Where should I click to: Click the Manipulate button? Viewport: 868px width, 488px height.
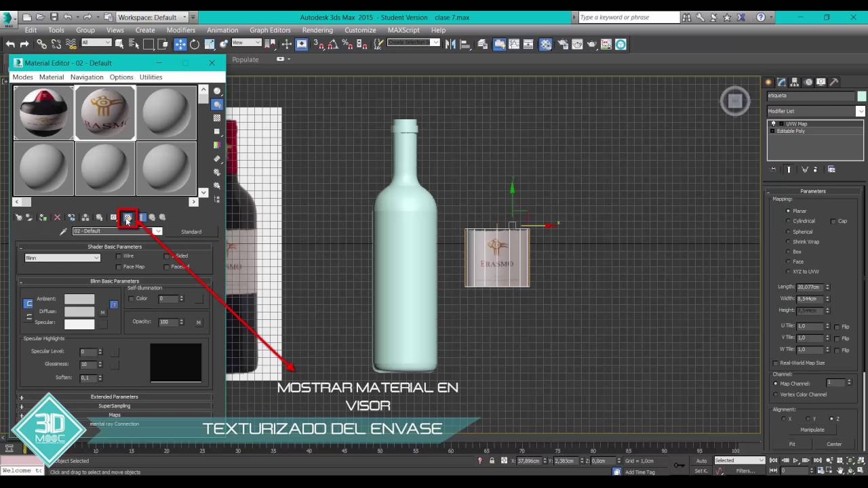click(x=812, y=430)
